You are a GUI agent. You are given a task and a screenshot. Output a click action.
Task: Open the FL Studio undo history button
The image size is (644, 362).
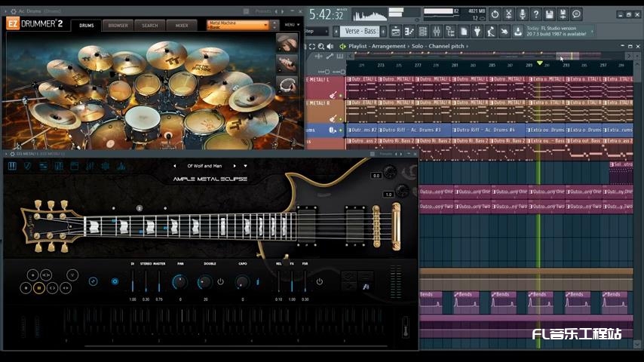(x=495, y=15)
